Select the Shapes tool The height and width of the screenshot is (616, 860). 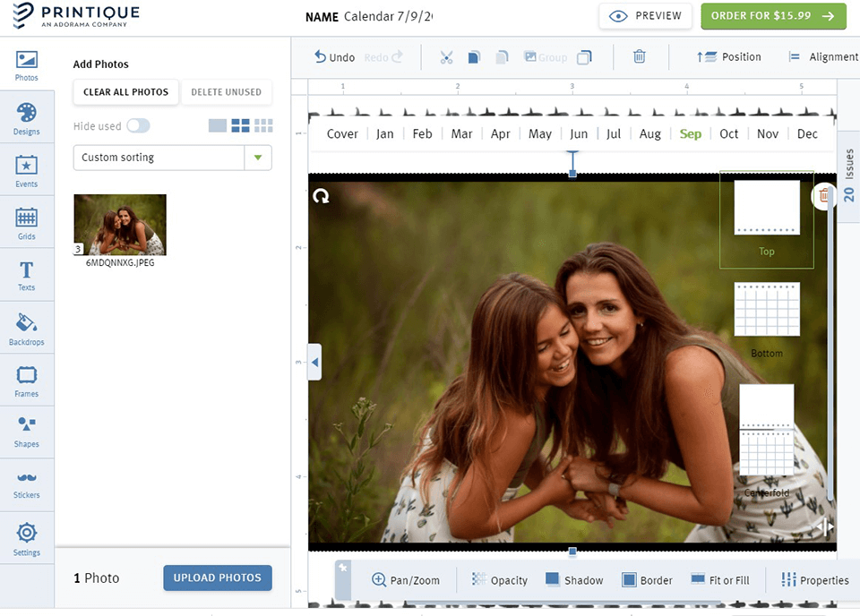(27, 432)
